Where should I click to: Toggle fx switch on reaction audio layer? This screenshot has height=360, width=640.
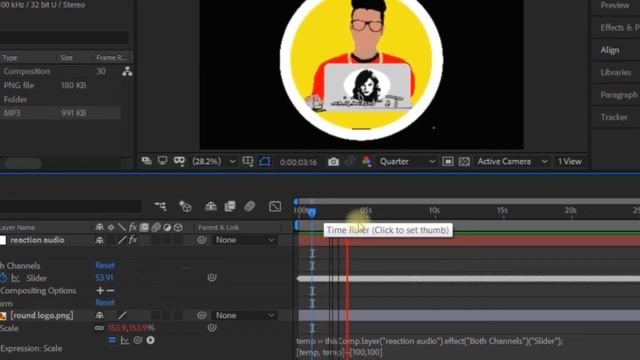click(133, 240)
